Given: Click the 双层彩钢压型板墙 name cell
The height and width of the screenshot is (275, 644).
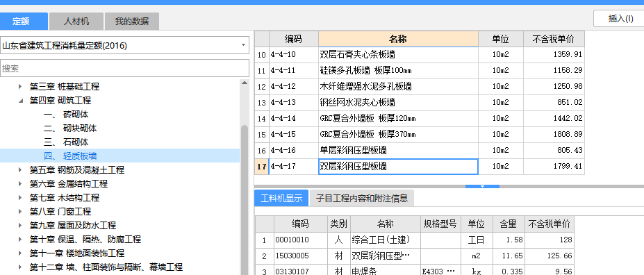Looking at the screenshot, I should (x=398, y=167).
